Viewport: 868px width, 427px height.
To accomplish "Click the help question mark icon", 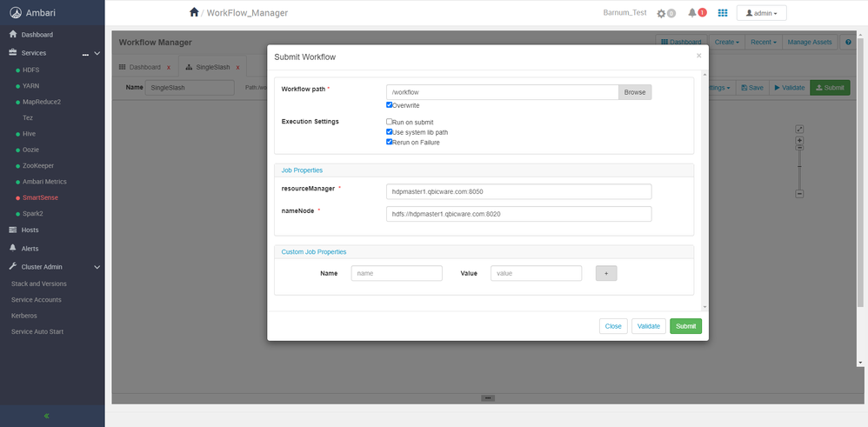I will [x=847, y=42].
